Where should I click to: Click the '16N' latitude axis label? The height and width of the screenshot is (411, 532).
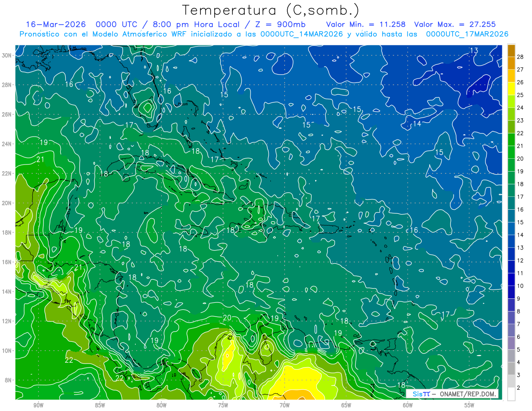pos(7,262)
